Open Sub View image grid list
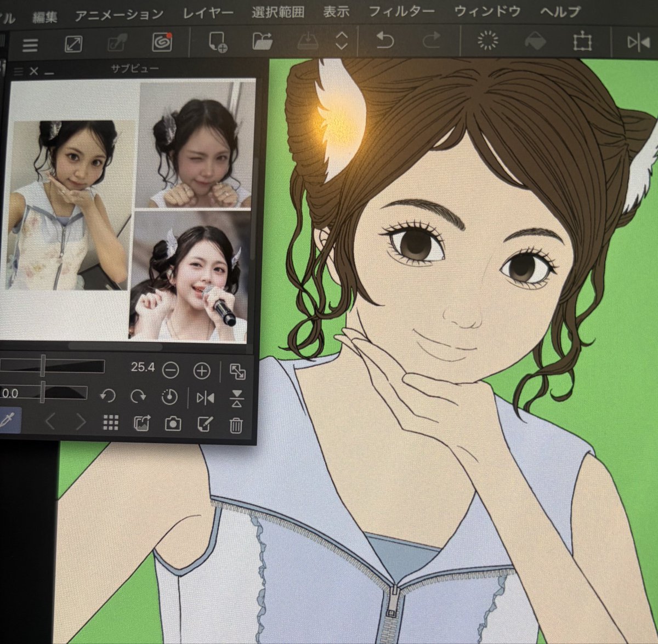 pyautogui.click(x=111, y=423)
